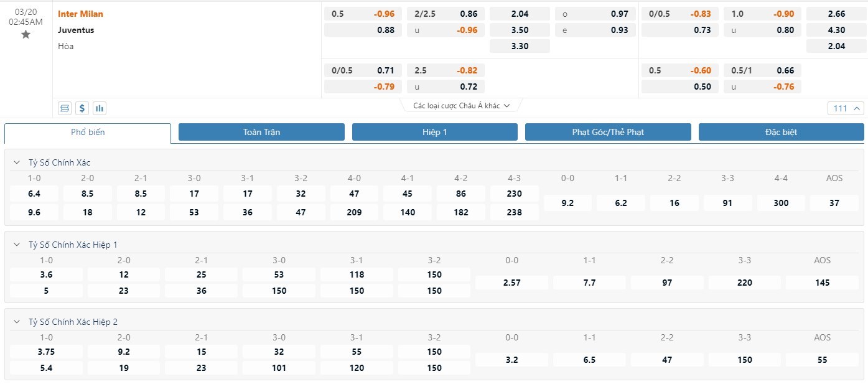Screen dimensions: 868x384
Task: Choose the first-half 2-2 odds 97
Action: (x=667, y=283)
